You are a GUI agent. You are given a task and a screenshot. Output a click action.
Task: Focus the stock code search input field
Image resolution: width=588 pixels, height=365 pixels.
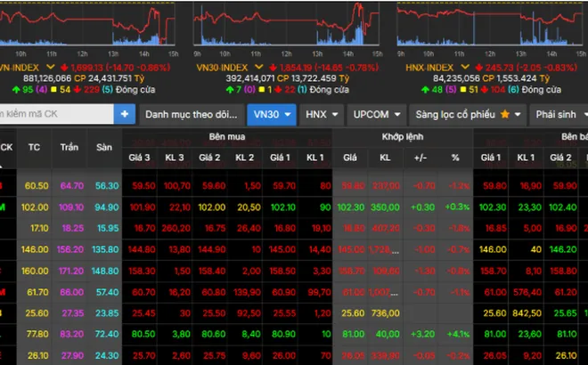[56, 114]
